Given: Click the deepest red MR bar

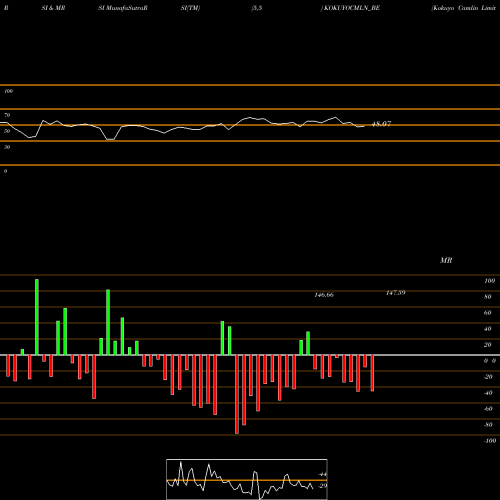Looking at the screenshot, I should tap(237, 394).
